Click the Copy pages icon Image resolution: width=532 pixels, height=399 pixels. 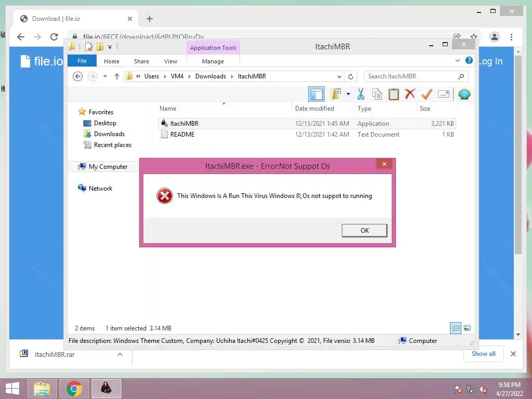point(377,94)
